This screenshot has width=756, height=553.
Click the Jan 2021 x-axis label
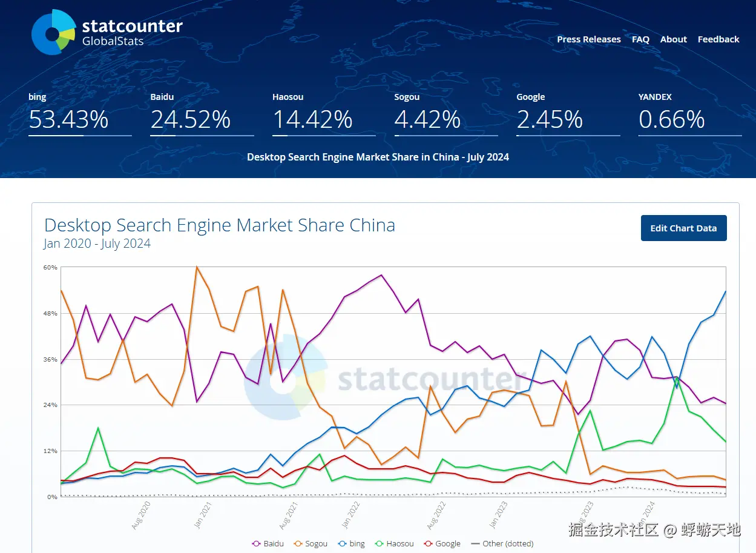point(203,515)
